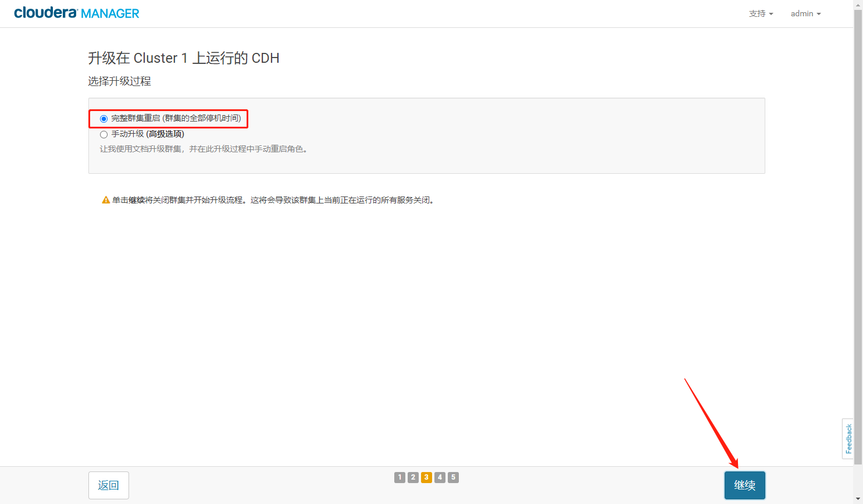Click the 返回 button
This screenshot has width=863, height=504.
(108, 485)
